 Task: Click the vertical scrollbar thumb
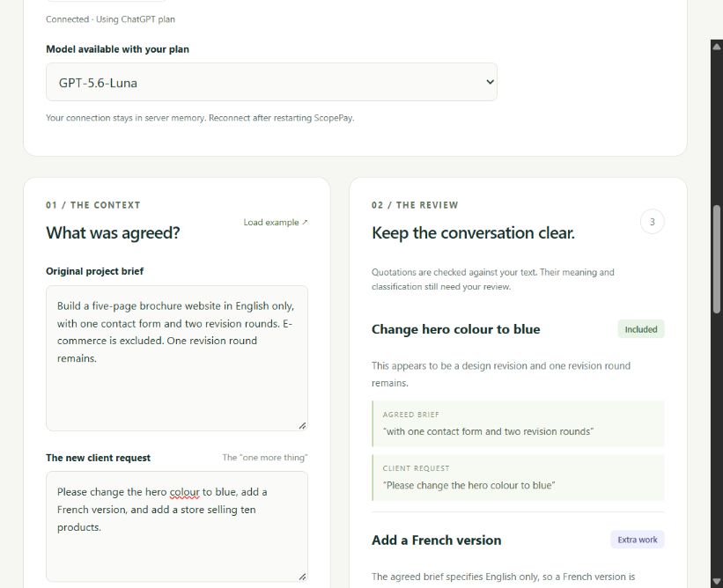(x=717, y=260)
